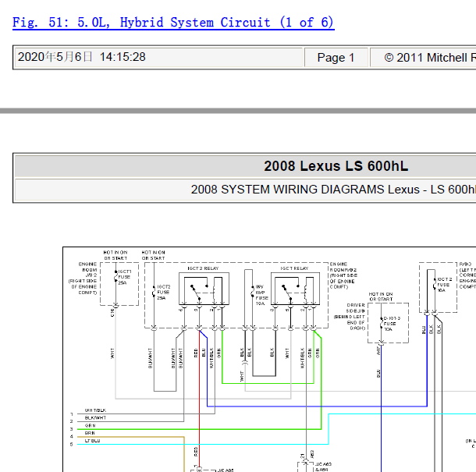Click the 'BRN' label on wire row 4
The image size is (476, 472).
pos(90,433)
